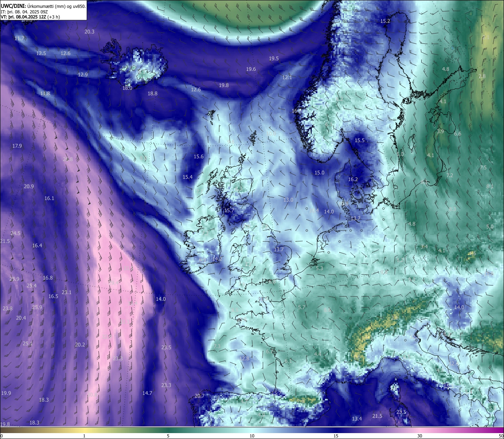The image size is (504, 439).
Task: Click the map value 20.4
Action: point(21,318)
